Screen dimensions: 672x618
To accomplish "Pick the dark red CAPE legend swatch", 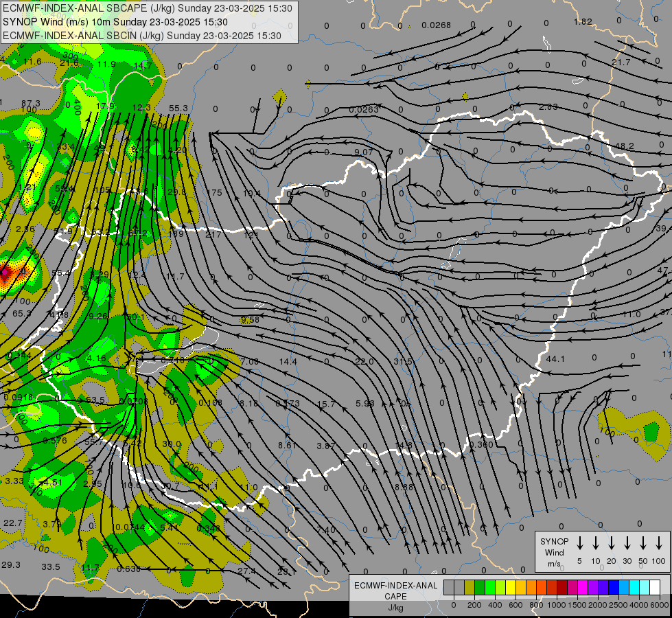I will point(562,588).
